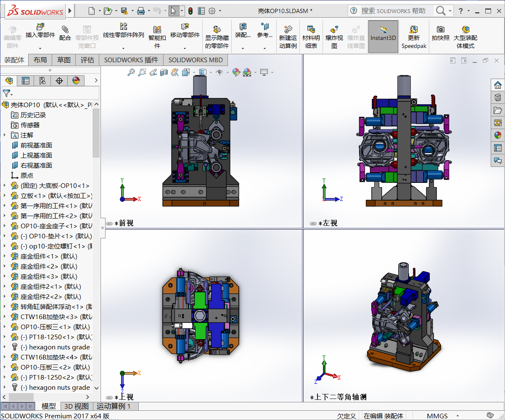Select the 前视基准面 plane in tree
Viewport: 505px width, 420px height.
click(x=36, y=145)
